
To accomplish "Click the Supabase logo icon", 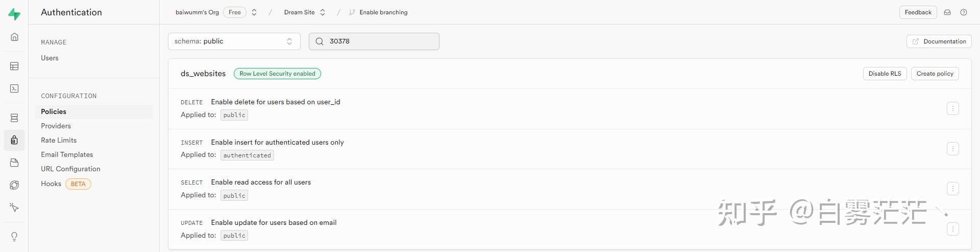I will pos(14,14).
